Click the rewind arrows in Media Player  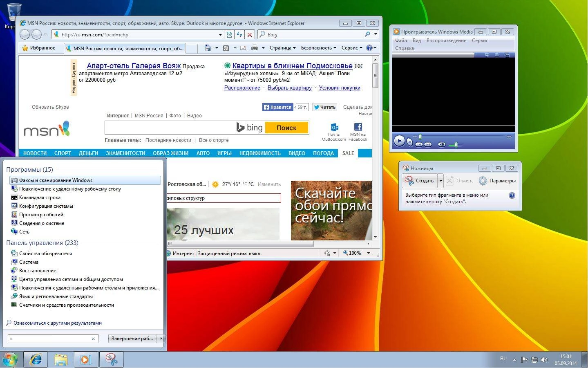coord(414,137)
